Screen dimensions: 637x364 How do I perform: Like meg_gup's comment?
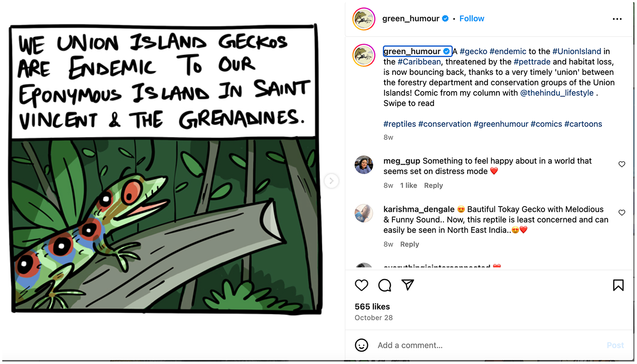point(622,164)
